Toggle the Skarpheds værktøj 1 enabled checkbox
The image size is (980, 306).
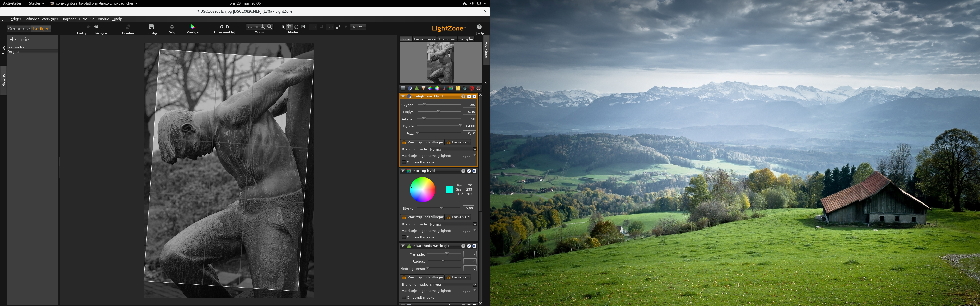(x=469, y=246)
